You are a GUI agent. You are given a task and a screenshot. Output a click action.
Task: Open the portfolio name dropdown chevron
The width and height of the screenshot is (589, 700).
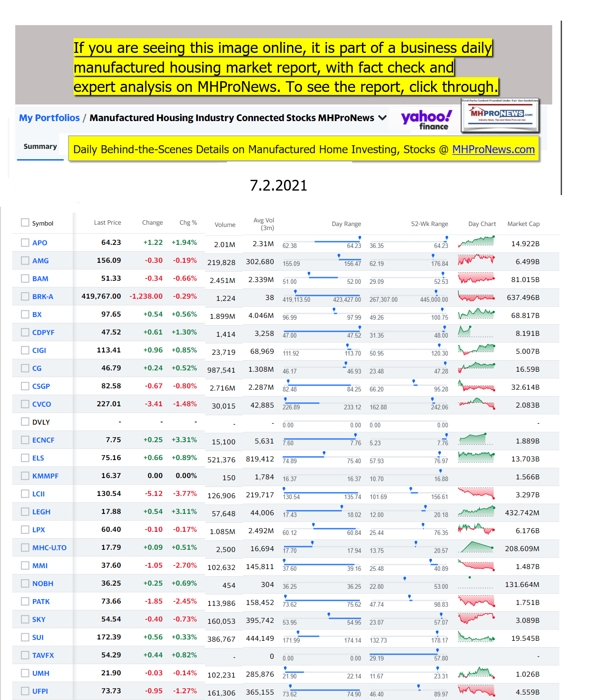tap(383, 118)
